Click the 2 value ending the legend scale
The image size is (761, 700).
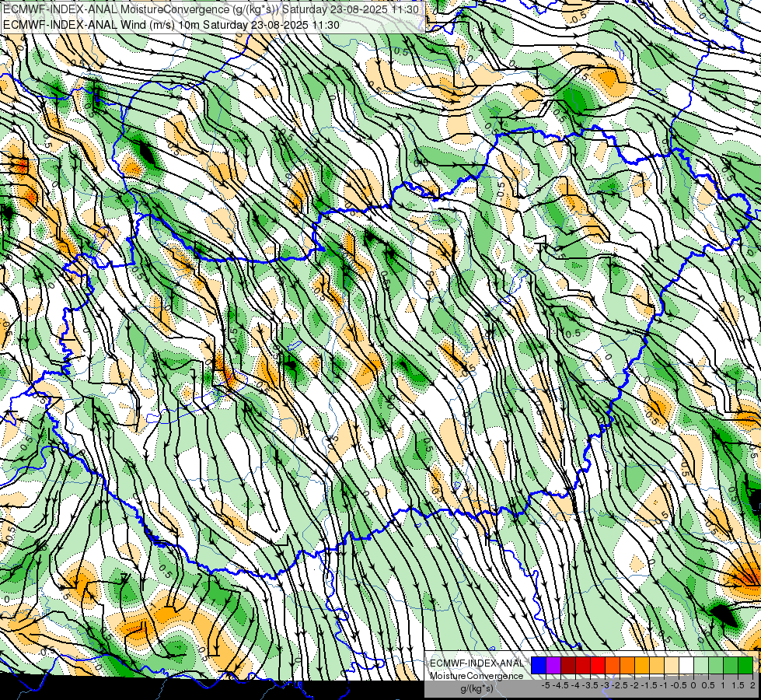click(x=752, y=685)
